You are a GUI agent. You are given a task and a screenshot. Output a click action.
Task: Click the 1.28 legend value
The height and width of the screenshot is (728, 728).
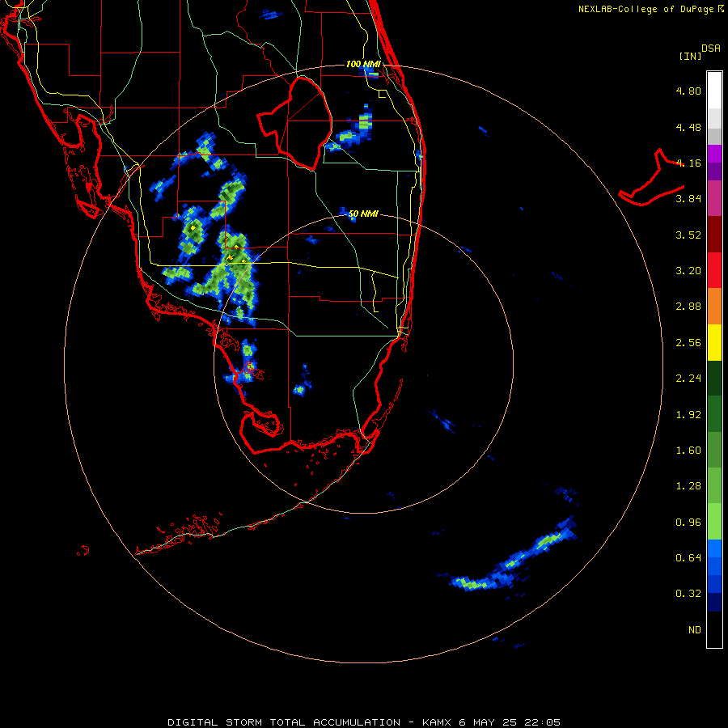click(688, 486)
